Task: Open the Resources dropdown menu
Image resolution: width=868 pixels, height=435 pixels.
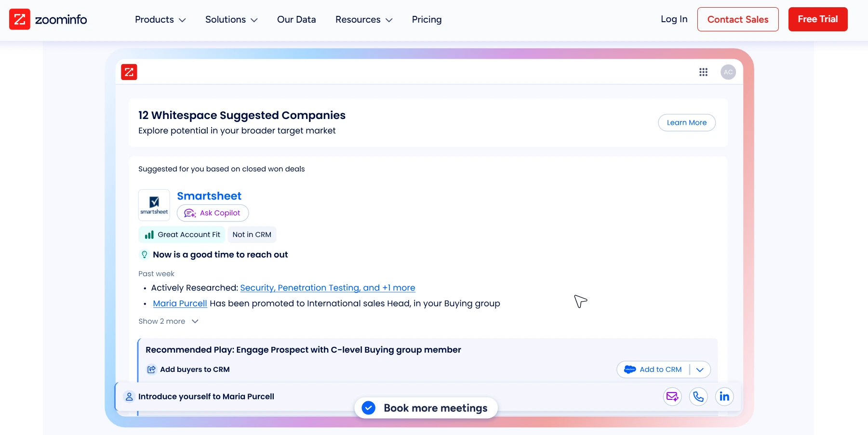Action: [364, 19]
